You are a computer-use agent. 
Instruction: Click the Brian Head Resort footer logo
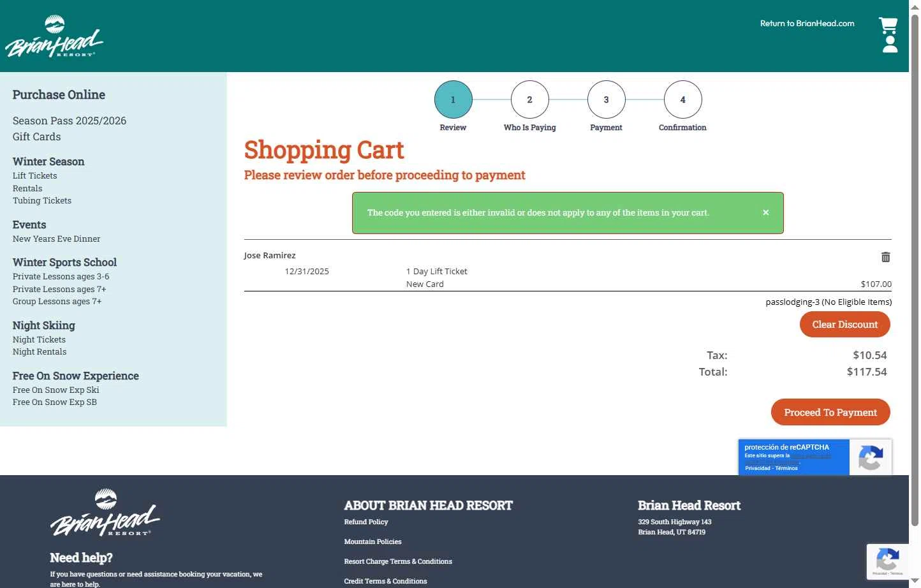(x=105, y=513)
